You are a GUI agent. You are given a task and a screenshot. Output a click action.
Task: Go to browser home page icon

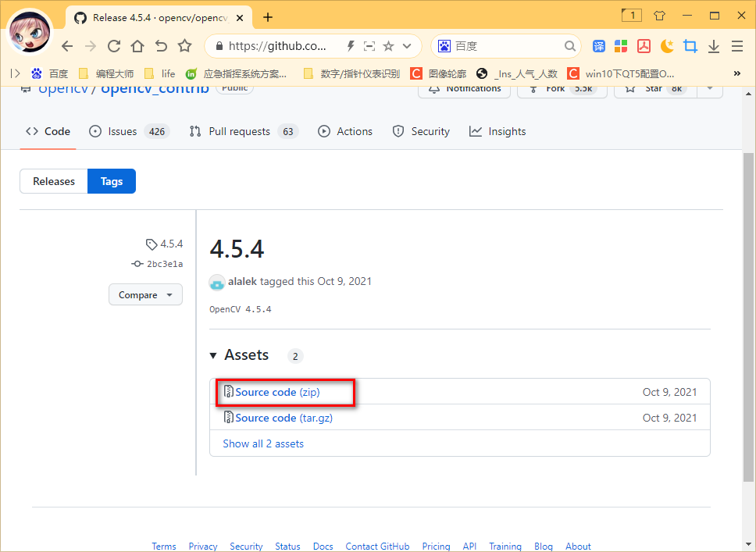pos(137,46)
